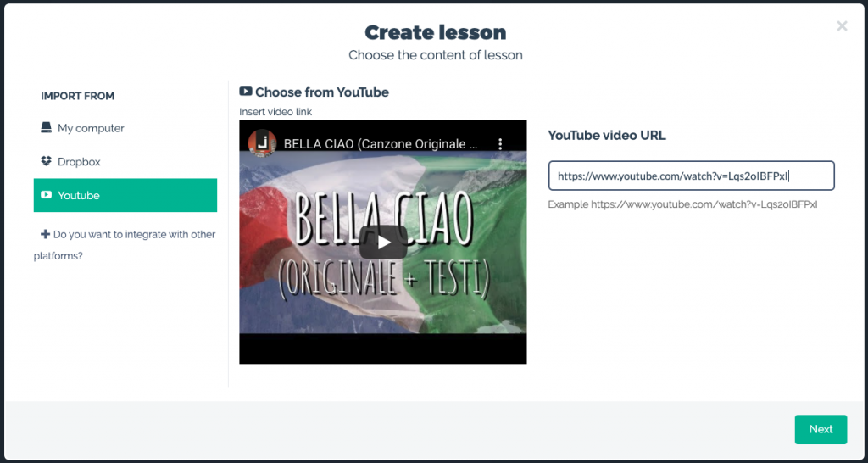Select Youtube import source
The width and height of the screenshot is (868, 463).
click(125, 195)
